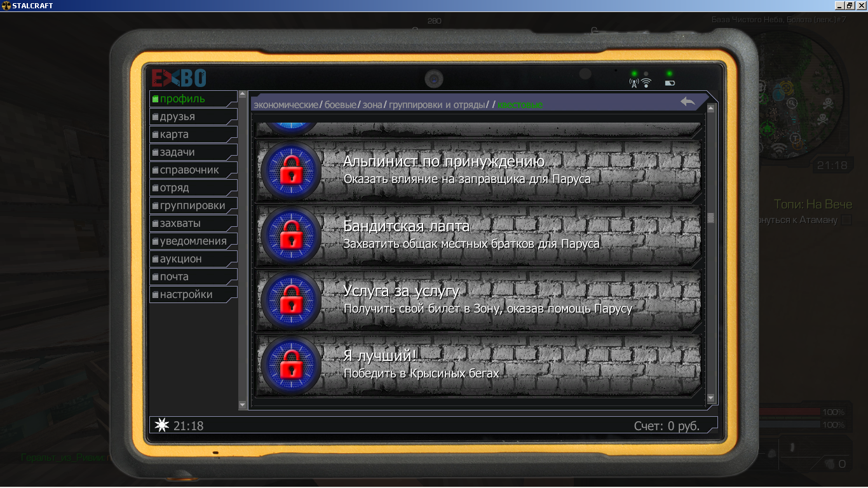Open the друзья section
This screenshot has width=868, height=488.
point(193,117)
